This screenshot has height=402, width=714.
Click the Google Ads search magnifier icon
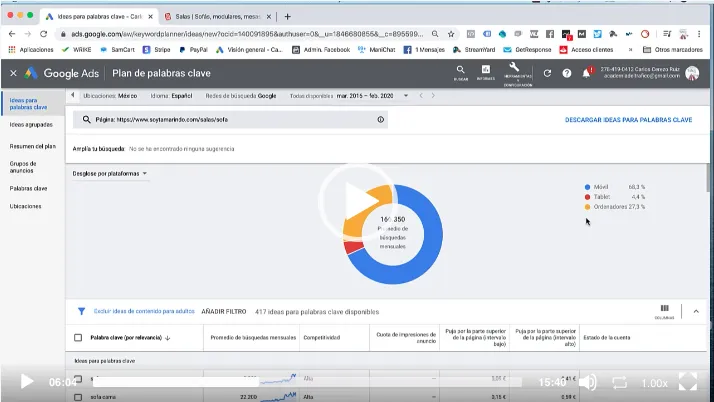coord(460,70)
